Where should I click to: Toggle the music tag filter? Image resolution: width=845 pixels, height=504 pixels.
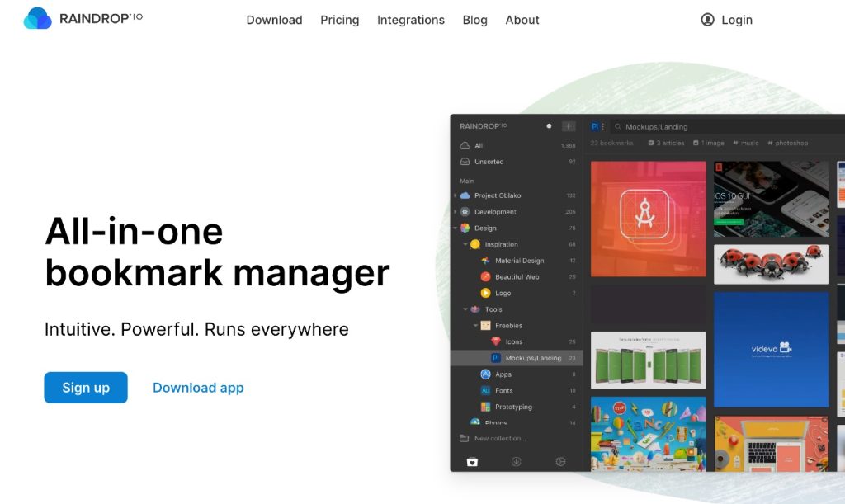746,143
